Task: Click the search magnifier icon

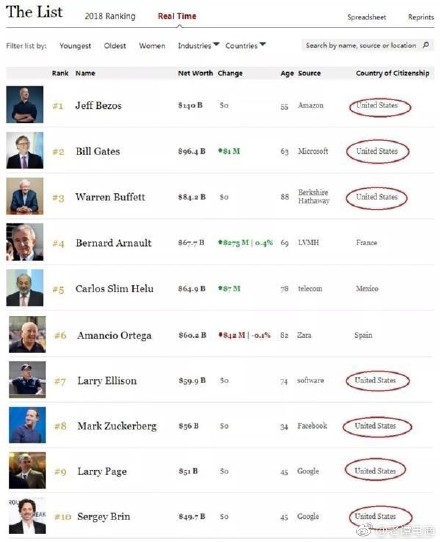Action: coord(426,45)
